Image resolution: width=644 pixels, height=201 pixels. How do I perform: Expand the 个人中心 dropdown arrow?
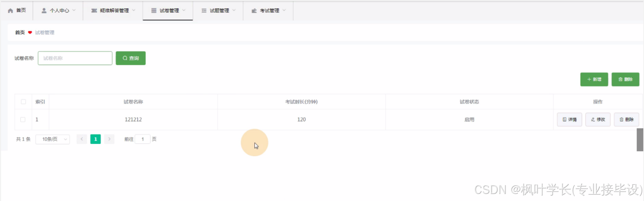(74, 10)
